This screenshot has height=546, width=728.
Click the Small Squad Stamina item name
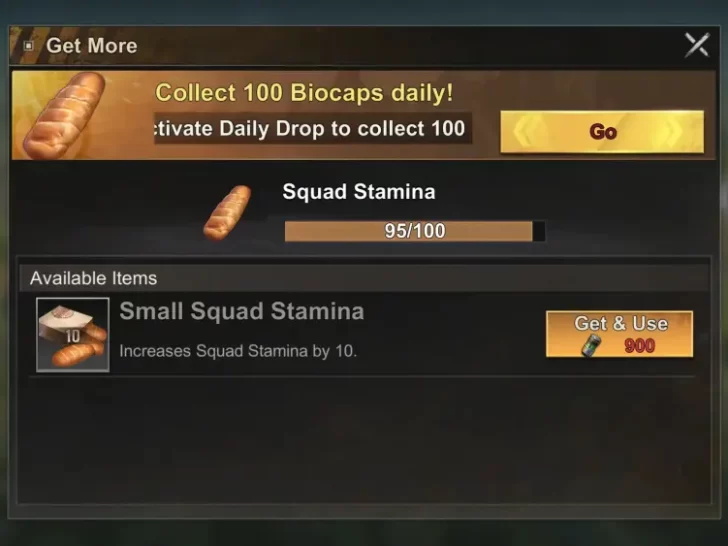coord(241,311)
